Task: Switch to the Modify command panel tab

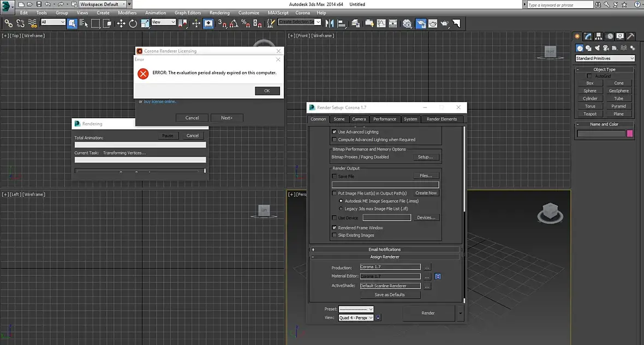Action: (588, 37)
